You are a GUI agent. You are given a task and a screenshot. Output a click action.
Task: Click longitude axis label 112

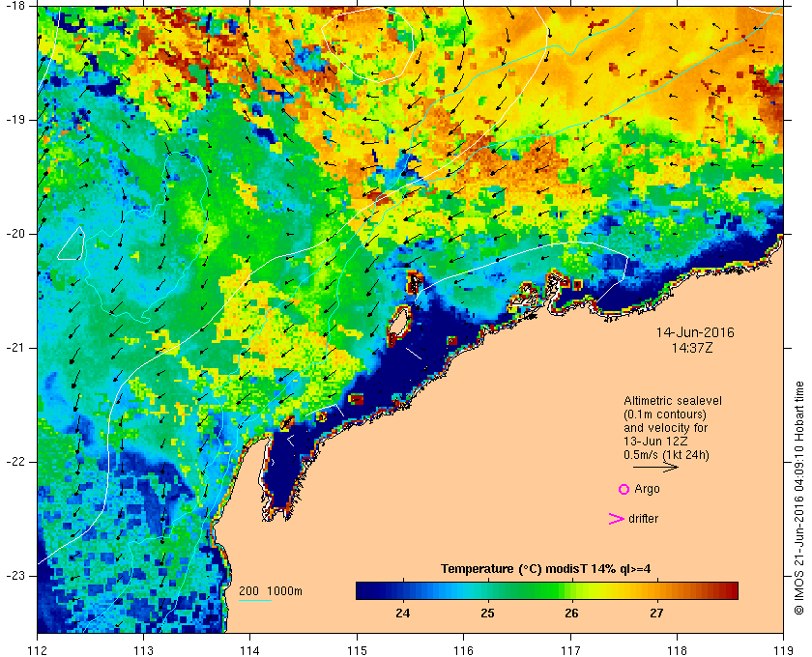click(38, 650)
